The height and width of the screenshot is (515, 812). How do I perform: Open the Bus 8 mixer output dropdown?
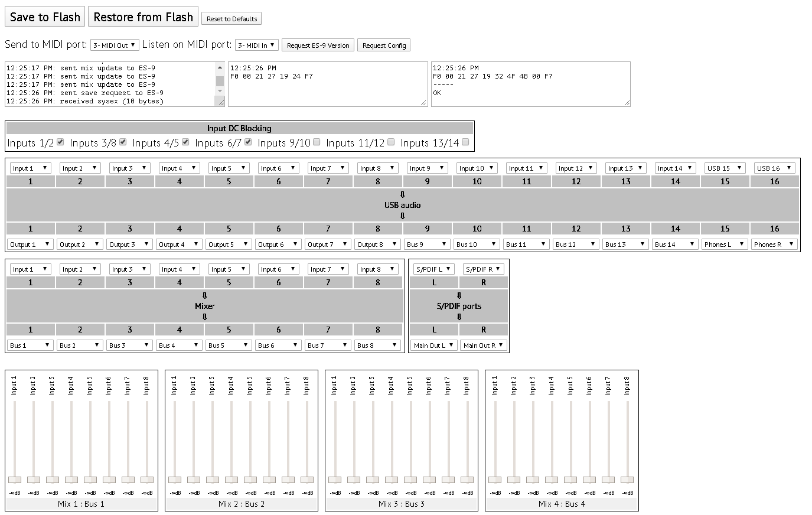(x=377, y=345)
